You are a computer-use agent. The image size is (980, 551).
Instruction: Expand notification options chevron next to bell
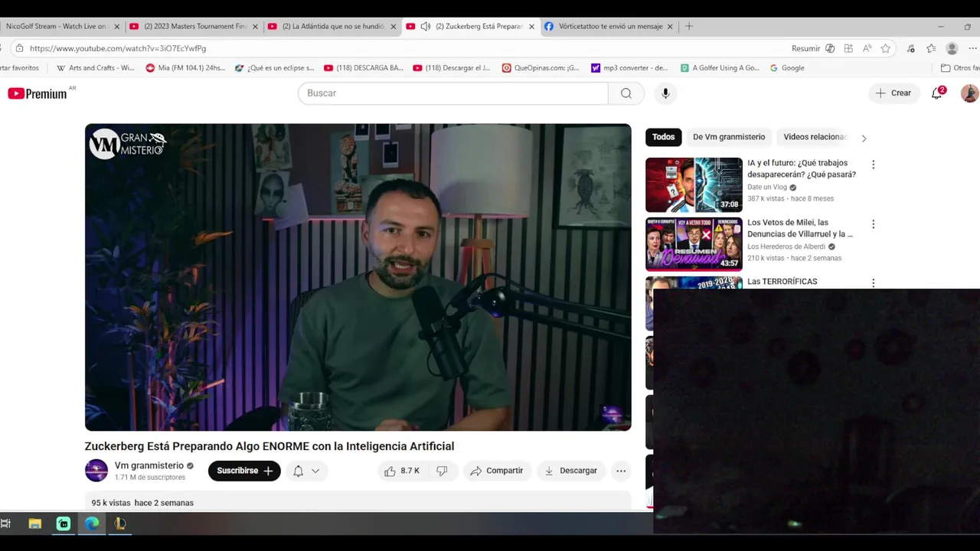[315, 471]
